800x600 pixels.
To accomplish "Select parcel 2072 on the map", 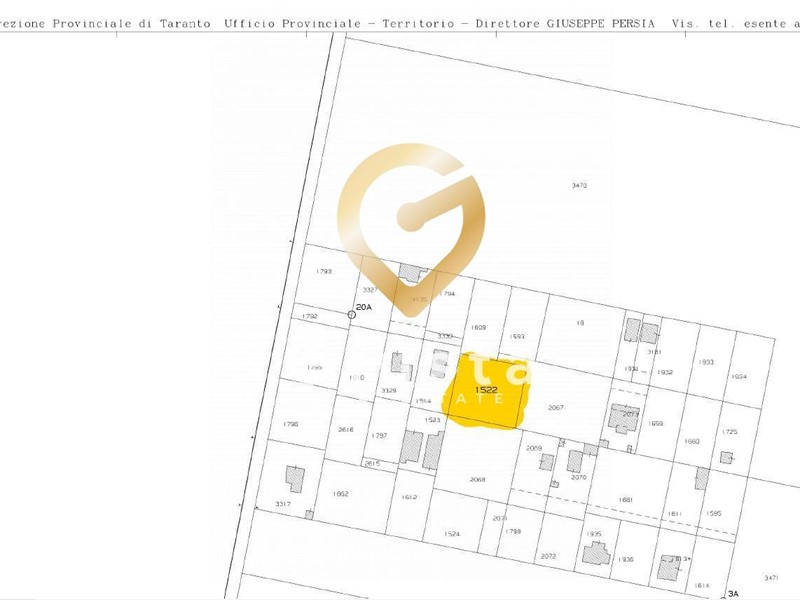I will click(548, 555).
